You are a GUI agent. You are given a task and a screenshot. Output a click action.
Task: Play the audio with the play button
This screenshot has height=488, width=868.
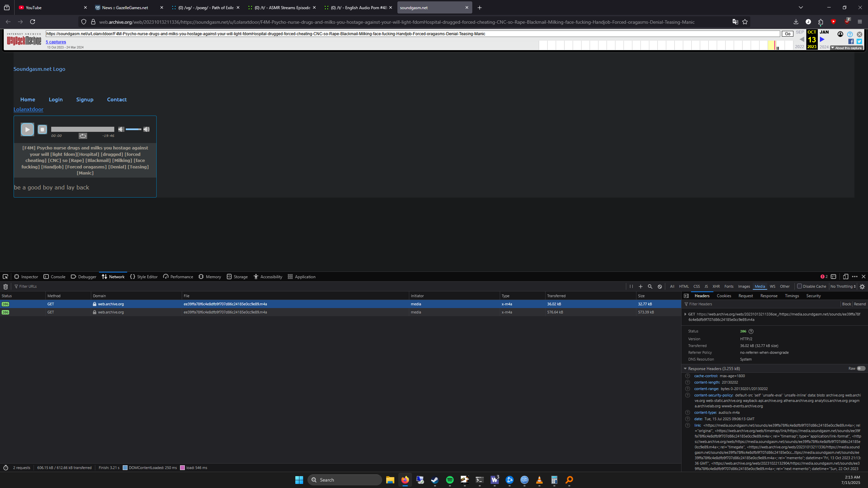click(27, 129)
